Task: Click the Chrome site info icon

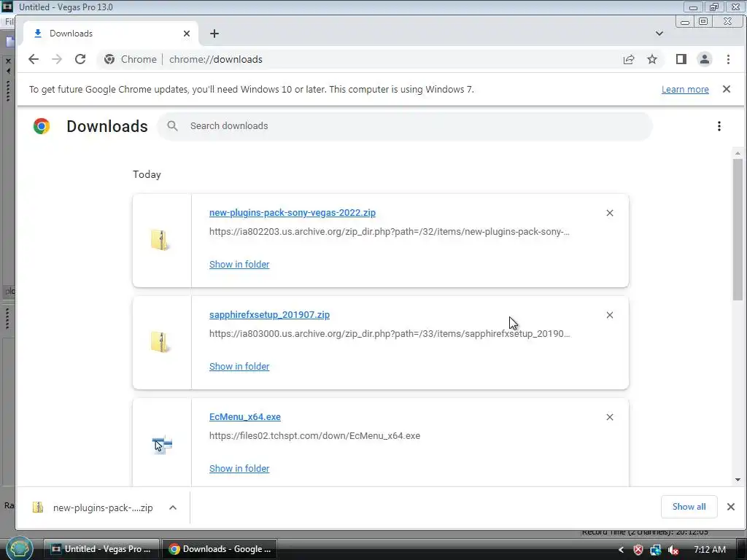Action: (109, 59)
